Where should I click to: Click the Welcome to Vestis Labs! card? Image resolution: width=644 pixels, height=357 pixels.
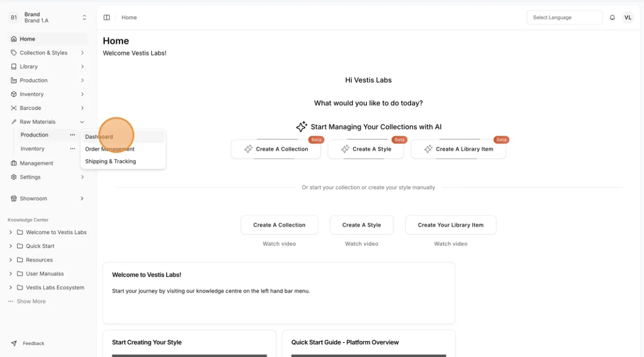pos(279,293)
